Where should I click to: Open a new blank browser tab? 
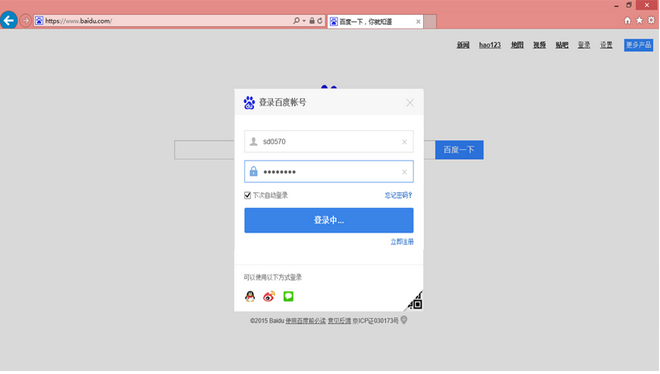pos(430,21)
